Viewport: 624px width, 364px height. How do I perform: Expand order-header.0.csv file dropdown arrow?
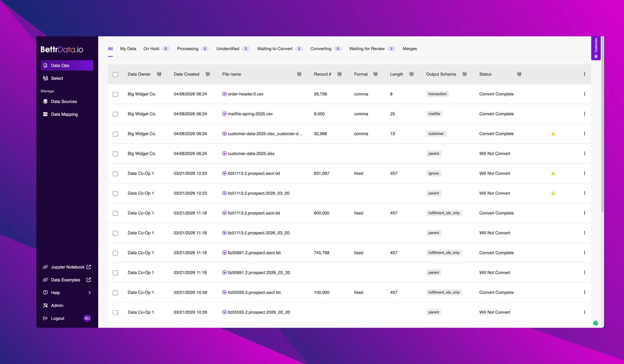tap(224, 94)
